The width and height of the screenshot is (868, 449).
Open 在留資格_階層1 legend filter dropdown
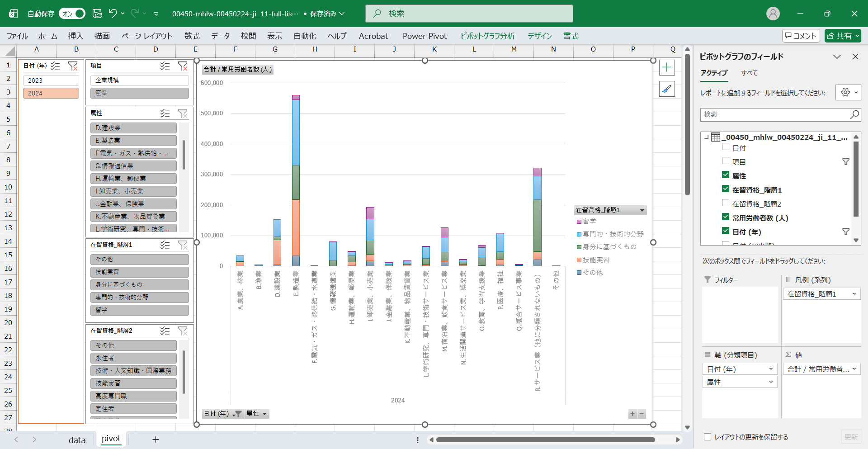click(x=642, y=210)
